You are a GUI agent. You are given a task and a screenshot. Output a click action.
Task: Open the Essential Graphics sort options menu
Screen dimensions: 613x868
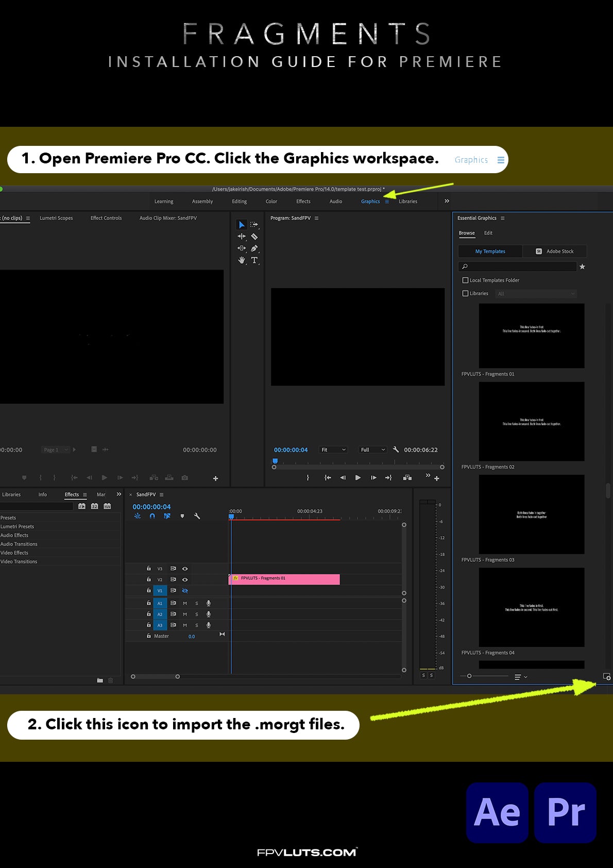pos(521,677)
